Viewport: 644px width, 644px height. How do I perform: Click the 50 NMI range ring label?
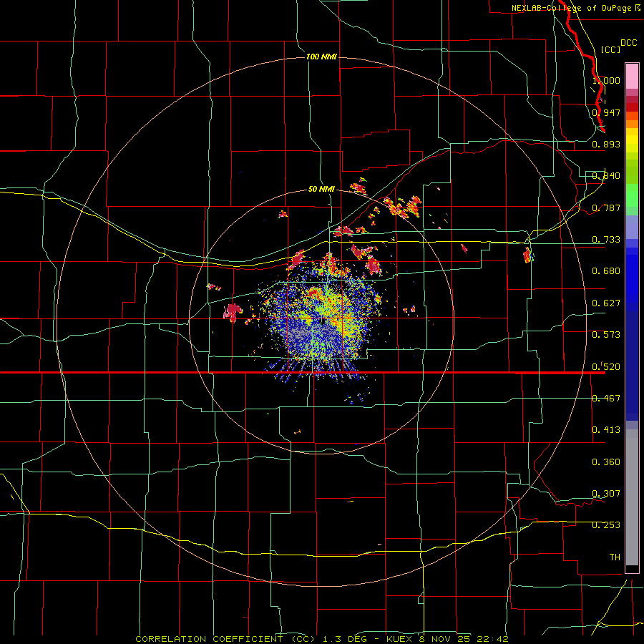click(321, 190)
